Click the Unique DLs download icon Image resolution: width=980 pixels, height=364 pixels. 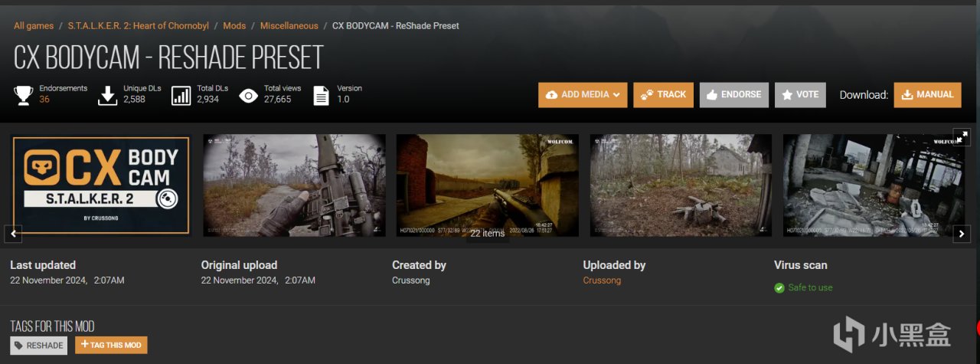coord(108,95)
